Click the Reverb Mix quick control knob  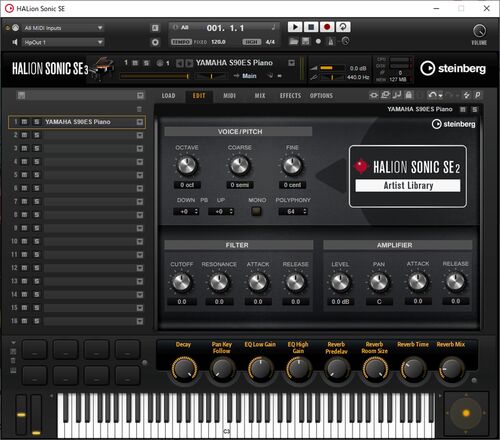coord(451,369)
